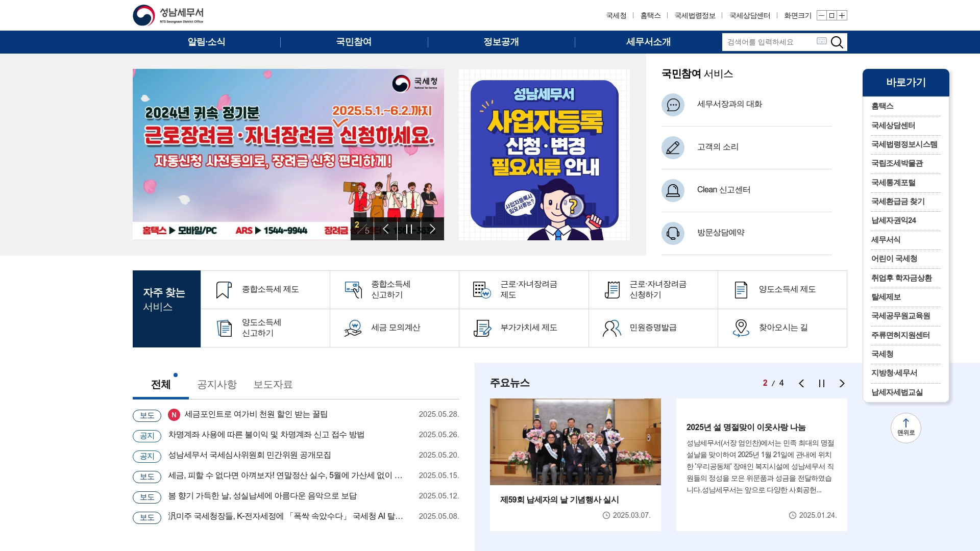Open 제59회 납세자의 날 news photo

(575, 442)
